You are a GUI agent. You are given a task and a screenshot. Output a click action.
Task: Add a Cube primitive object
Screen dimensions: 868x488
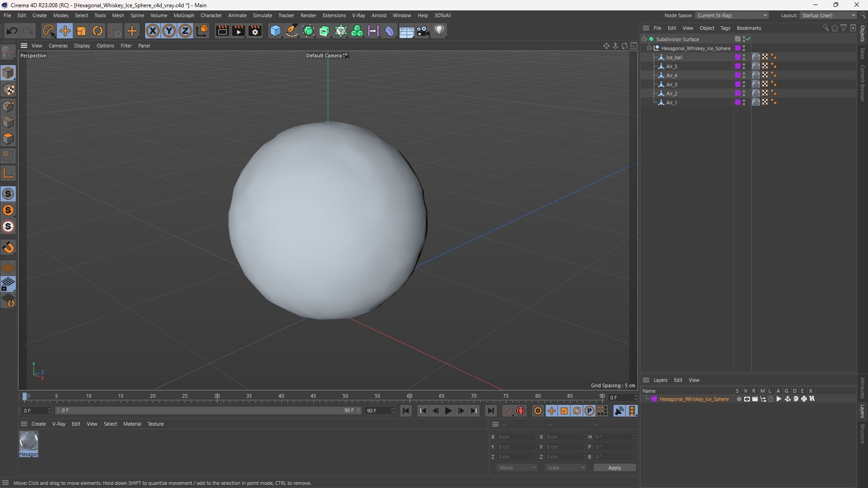275,31
